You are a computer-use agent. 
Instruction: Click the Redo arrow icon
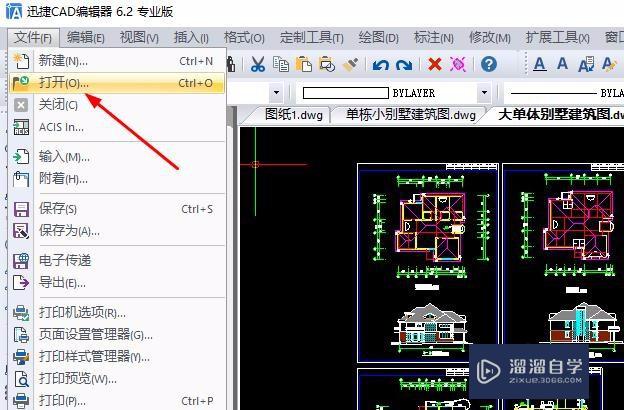pos(404,64)
